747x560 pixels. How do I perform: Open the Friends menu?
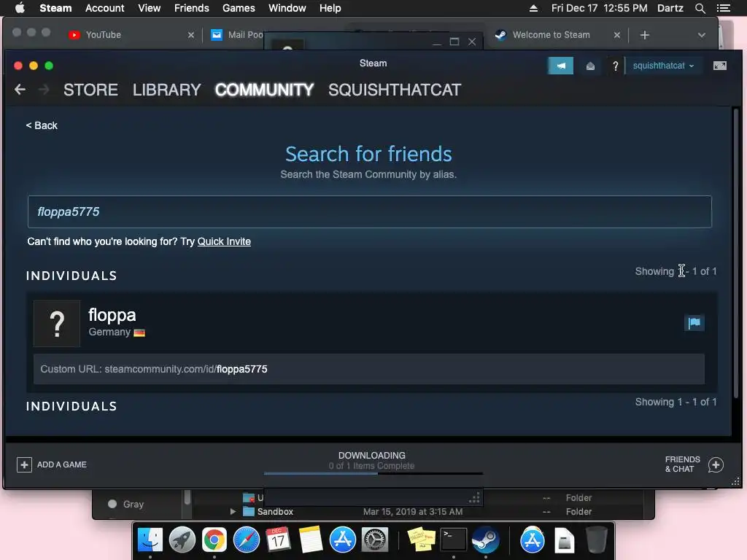pyautogui.click(x=192, y=8)
